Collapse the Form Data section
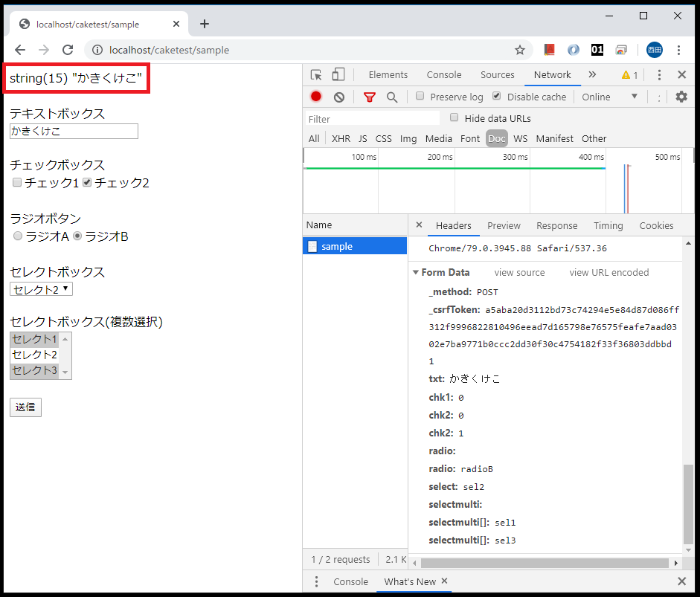The width and height of the screenshot is (700, 597). coord(417,273)
